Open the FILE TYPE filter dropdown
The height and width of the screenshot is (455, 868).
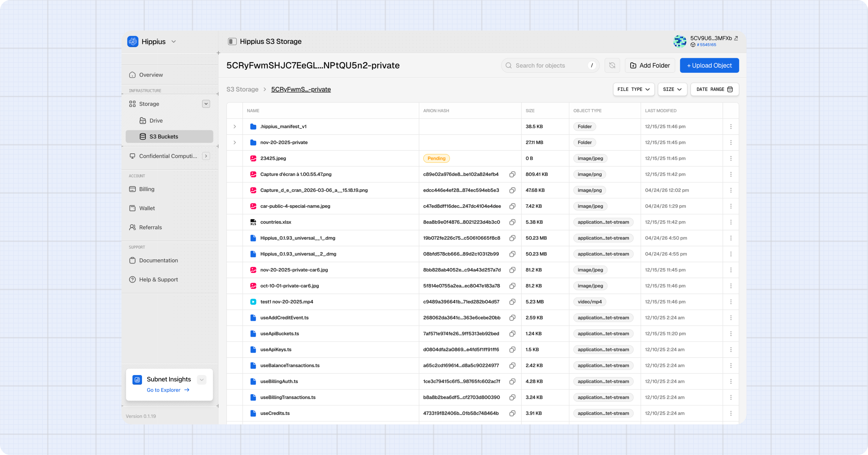point(633,89)
